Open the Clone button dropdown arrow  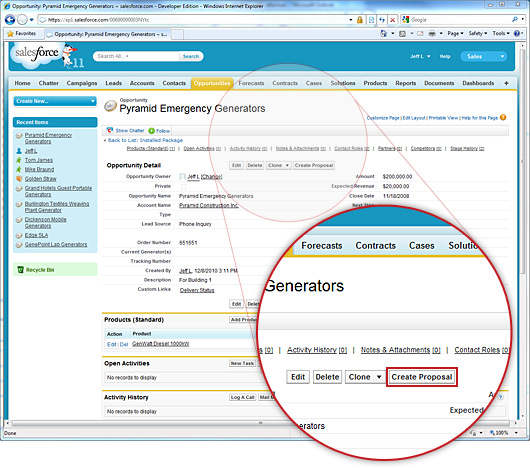click(287, 165)
